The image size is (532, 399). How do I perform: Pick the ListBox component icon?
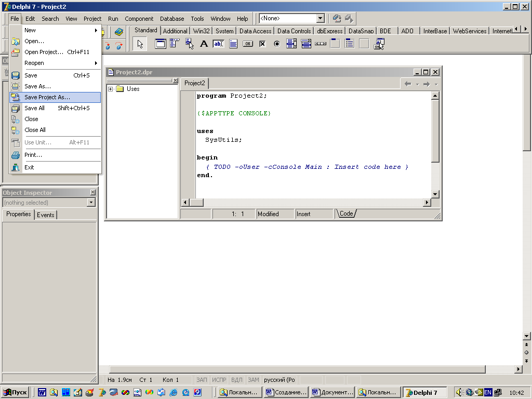pos(291,44)
